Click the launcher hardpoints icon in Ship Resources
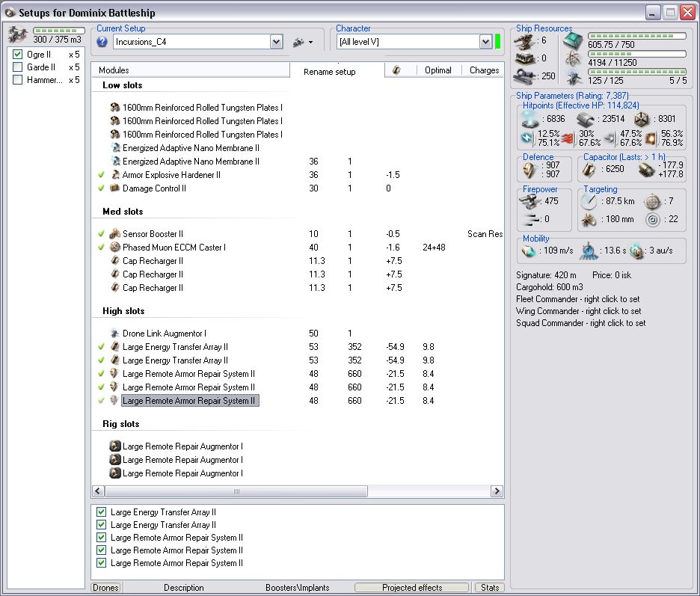This screenshot has width=700, height=596. 525,58
